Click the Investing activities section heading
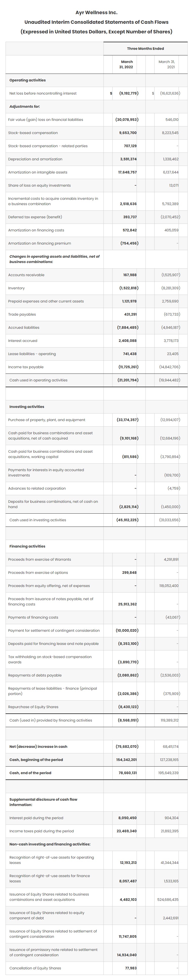Screen dimensions: 193x980 click(x=27, y=407)
